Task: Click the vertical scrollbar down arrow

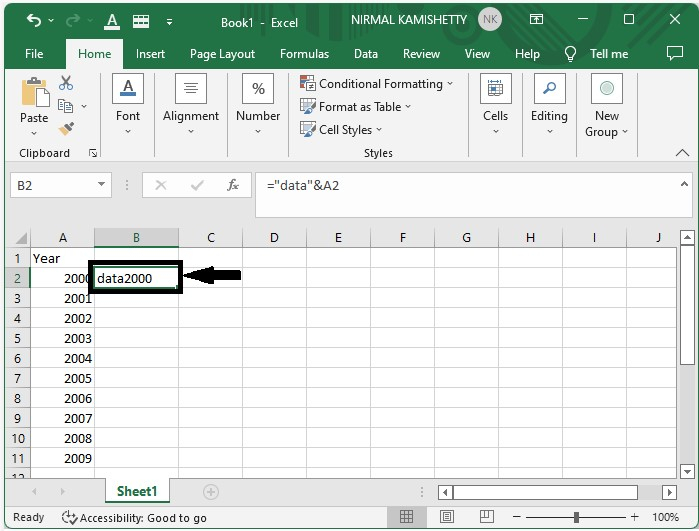Action: click(687, 471)
